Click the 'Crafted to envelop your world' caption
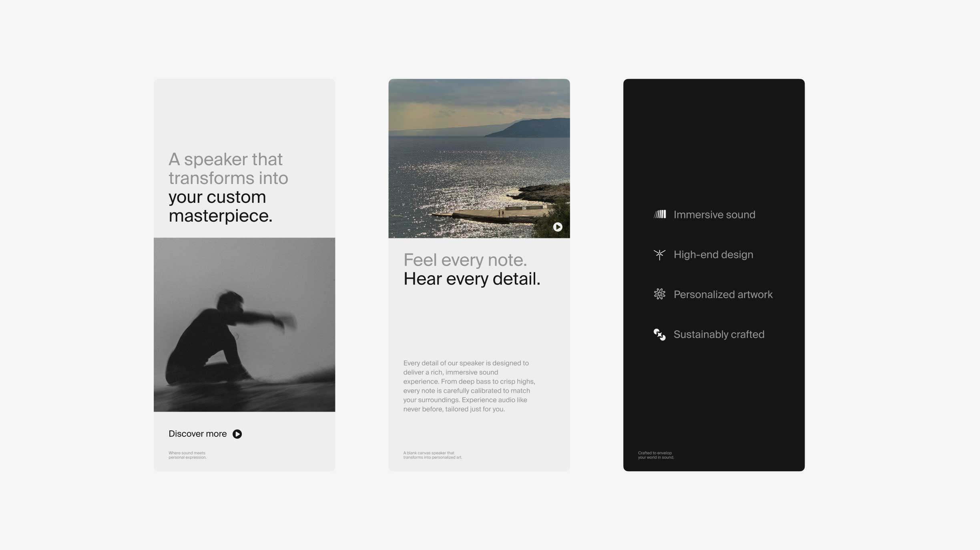The width and height of the screenshot is (980, 550). 656,455
